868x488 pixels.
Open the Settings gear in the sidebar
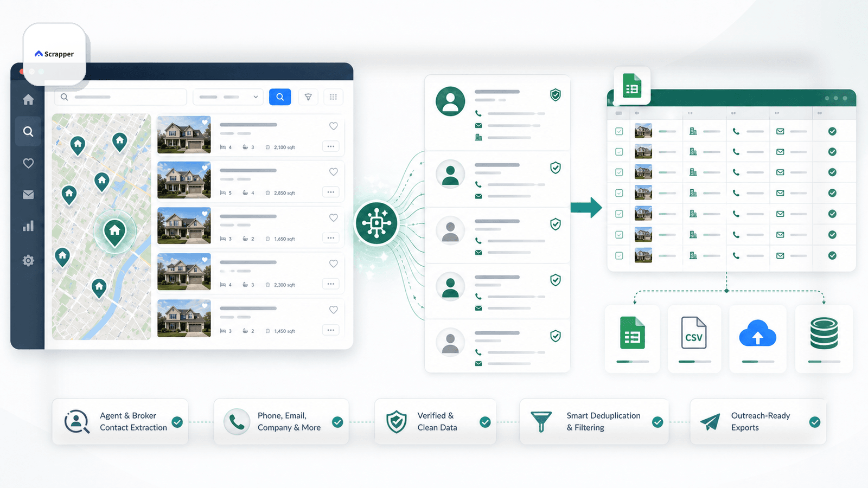tap(28, 261)
